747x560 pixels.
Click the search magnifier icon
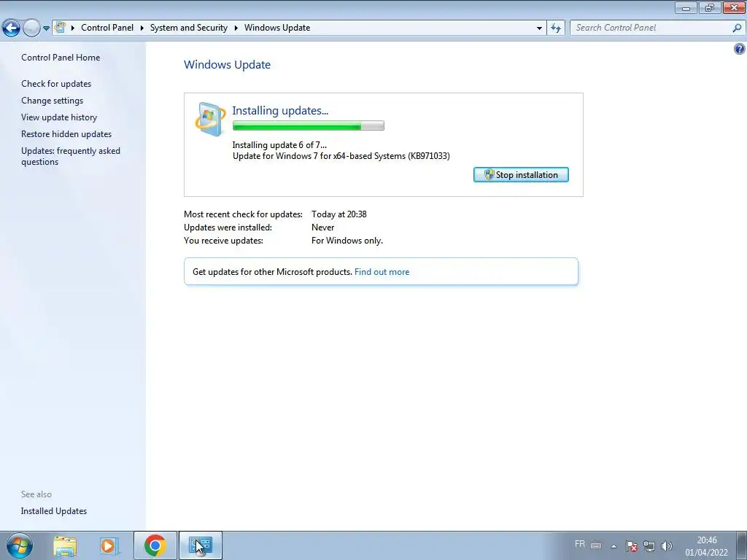tap(737, 28)
